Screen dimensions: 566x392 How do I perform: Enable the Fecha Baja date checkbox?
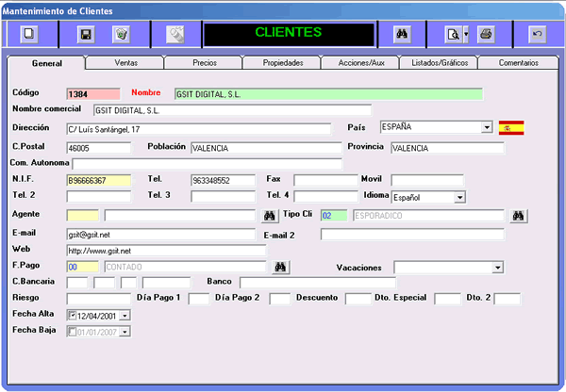coord(74,331)
